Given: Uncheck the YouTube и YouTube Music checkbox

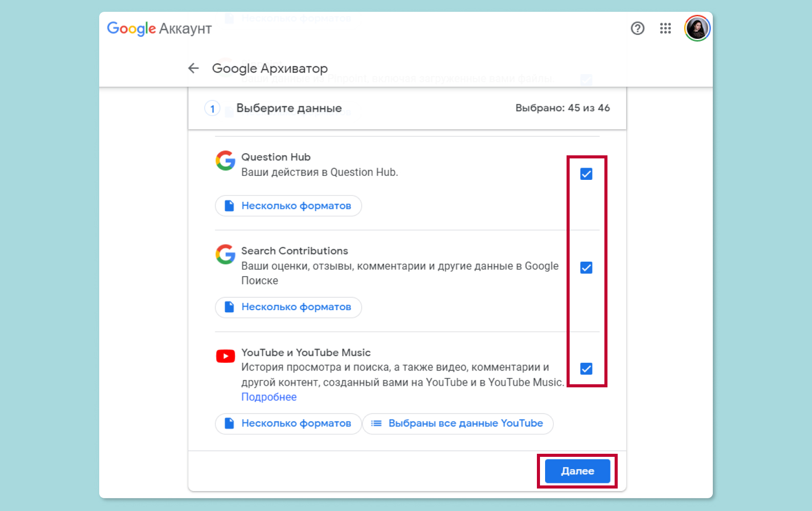Looking at the screenshot, I should coord(587,368).
